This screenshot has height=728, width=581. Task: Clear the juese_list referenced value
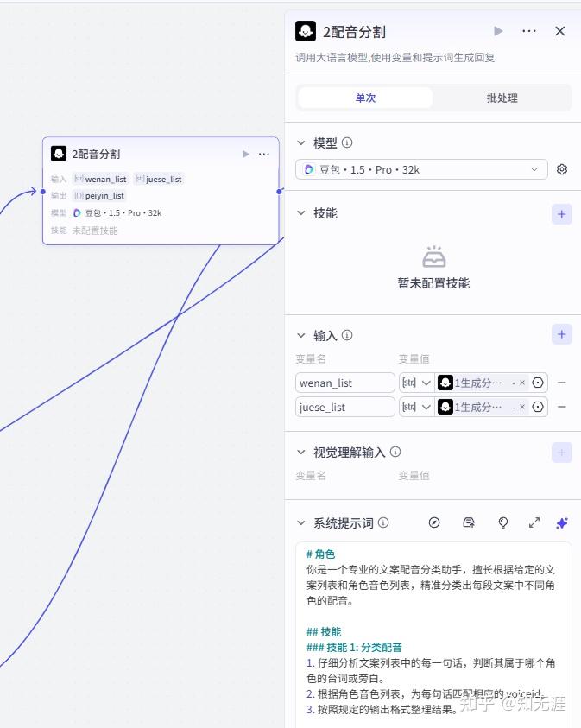[x=522, y=407]
